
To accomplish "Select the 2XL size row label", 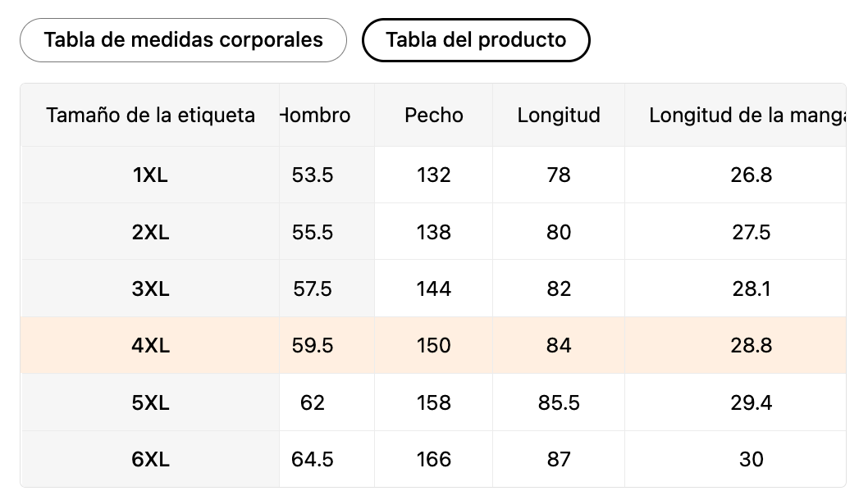I will 150,232.
